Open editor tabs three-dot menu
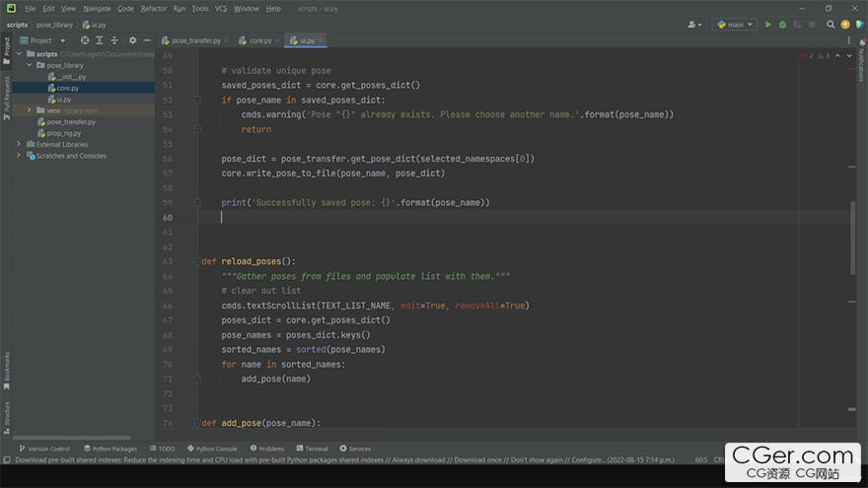868x488 pixels. 848,40
